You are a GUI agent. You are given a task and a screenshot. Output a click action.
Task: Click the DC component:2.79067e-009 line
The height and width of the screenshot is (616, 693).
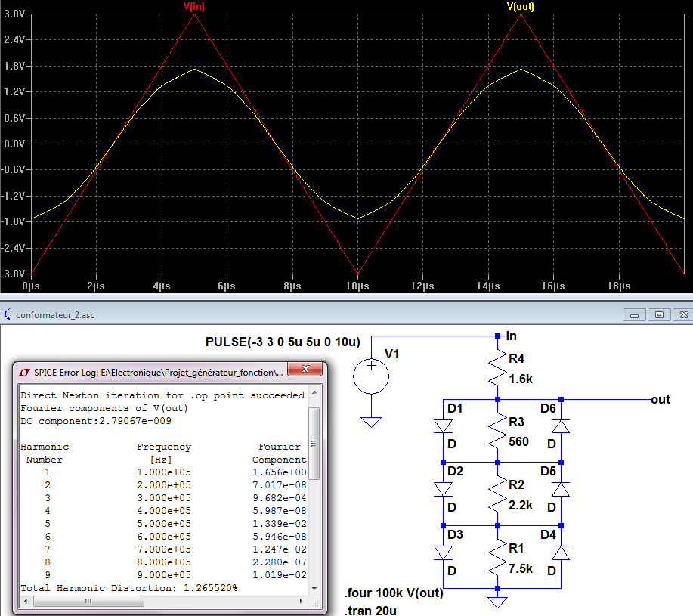pos(96,421)
